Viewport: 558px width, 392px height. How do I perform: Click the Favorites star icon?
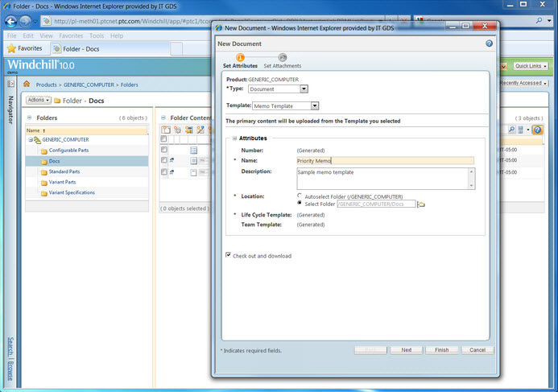[12, 48]
